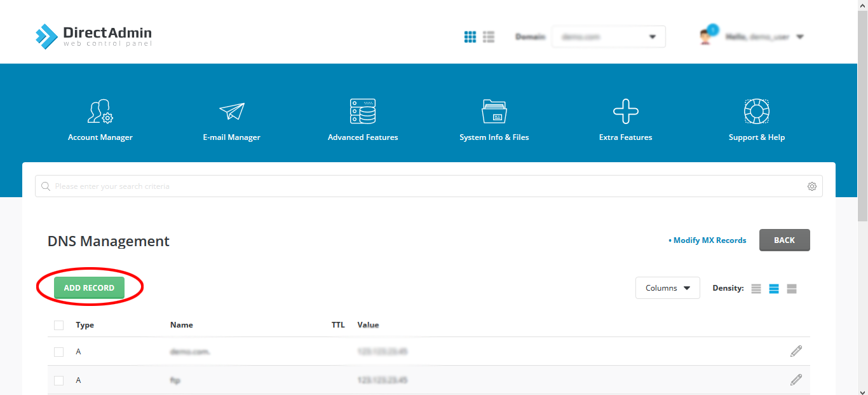This screenshot has width=868, height=395.
Task: Open Support & Help lifebuoy icon
Action: coord(757,111)
